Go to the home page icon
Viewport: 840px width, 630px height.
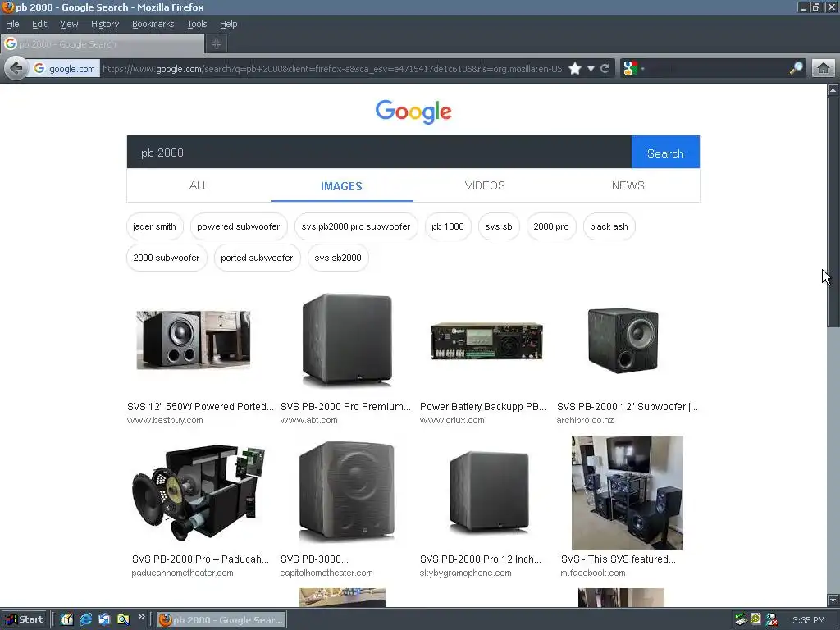(824, 69)
